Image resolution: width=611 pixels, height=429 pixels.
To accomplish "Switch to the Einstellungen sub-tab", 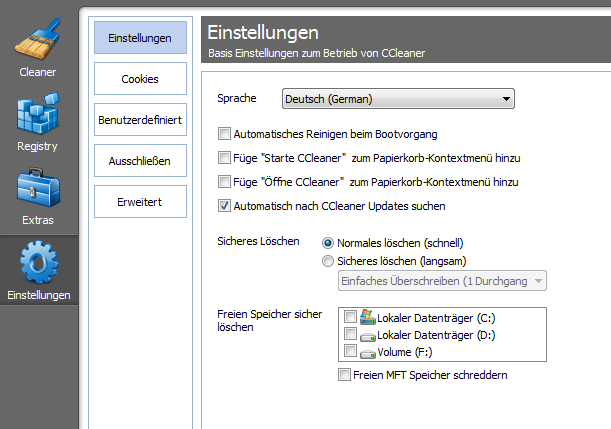I will click(140, 38).
